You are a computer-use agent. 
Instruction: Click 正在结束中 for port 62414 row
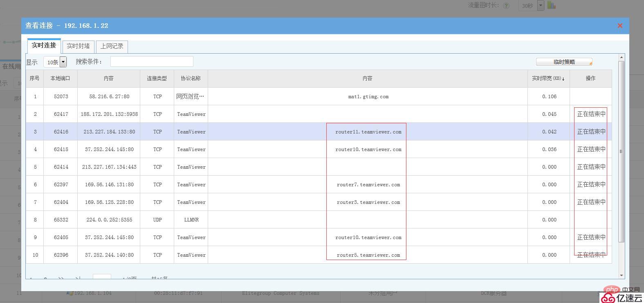pyautogui.click(x=591, y=167)
